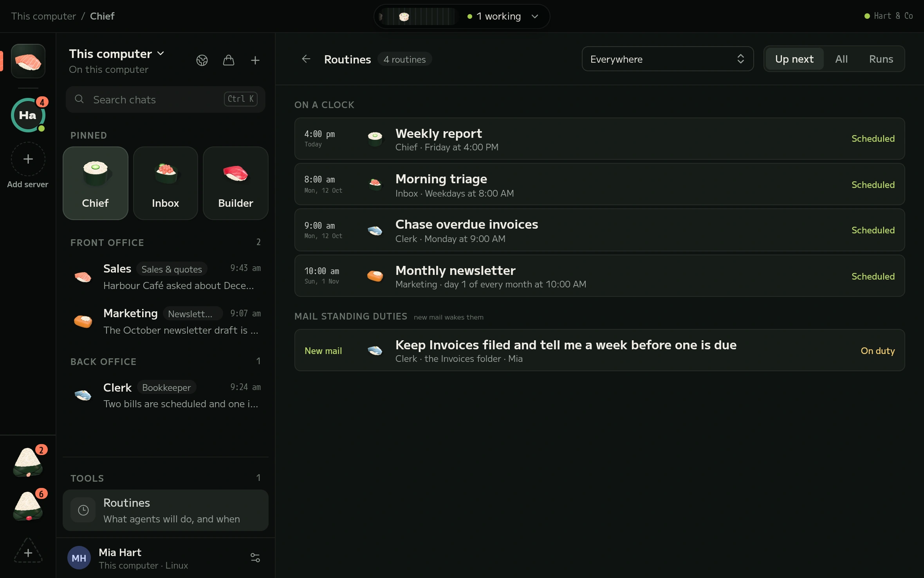Click the MH user avatar
The height and width of the screenshot is (578, 924).
79,558
